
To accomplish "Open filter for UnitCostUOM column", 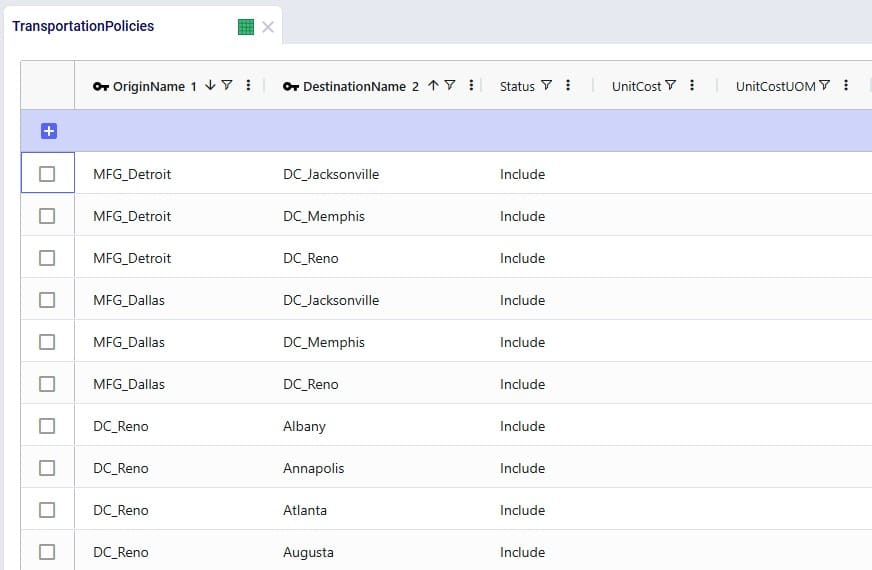I will 825,85.
